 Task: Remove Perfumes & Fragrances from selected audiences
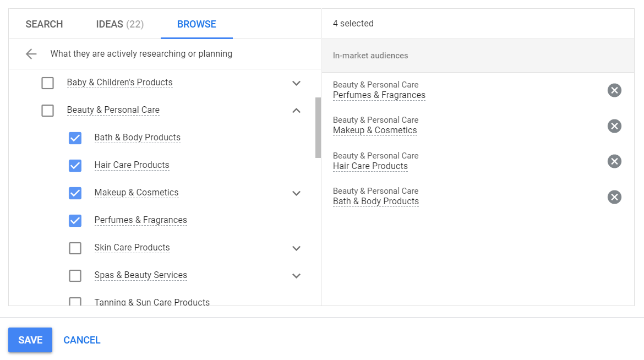point(614,90)
